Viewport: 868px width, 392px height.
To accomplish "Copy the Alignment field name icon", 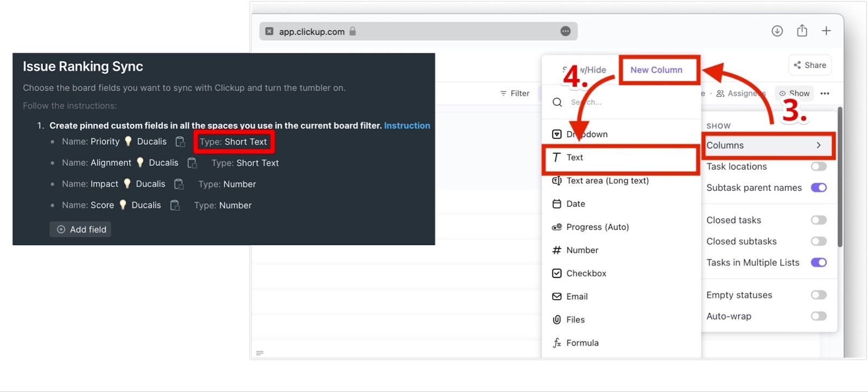I will (192, 163).
